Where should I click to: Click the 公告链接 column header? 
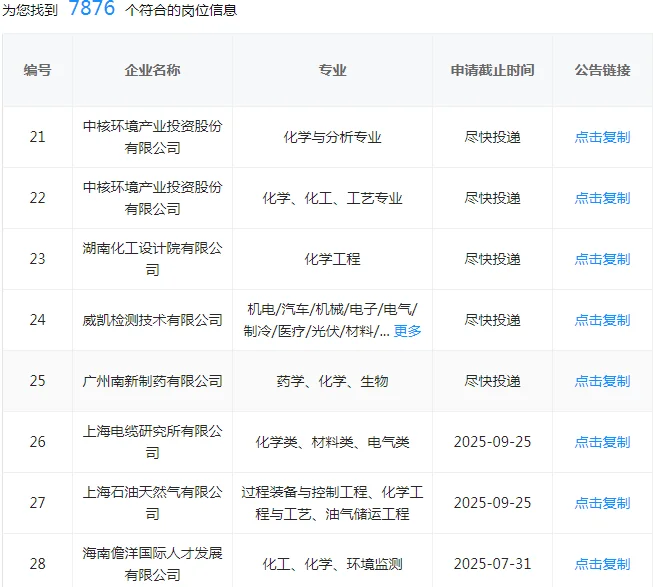point(602,70)
